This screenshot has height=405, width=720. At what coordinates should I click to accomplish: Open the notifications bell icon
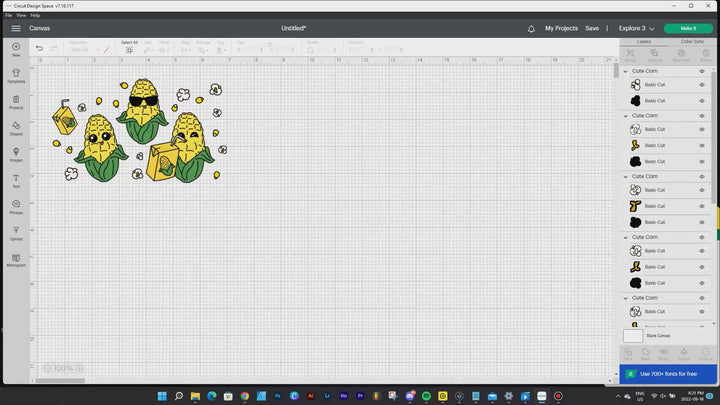531,29
